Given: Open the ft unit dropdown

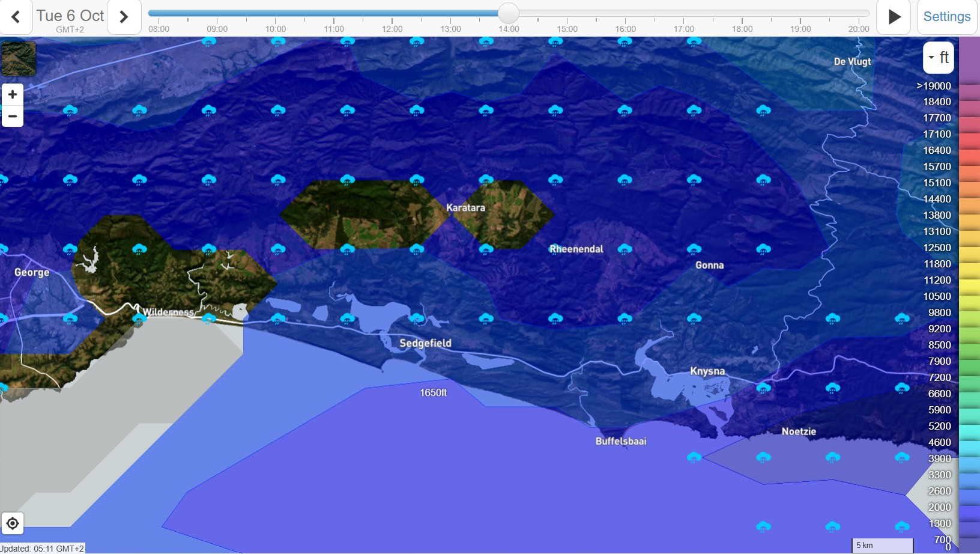Looking at the screenshot, I should point(939,58).
